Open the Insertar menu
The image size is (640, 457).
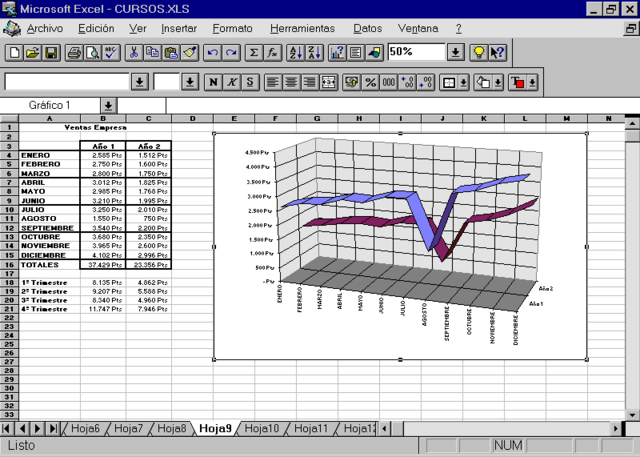tap(179, 29)
